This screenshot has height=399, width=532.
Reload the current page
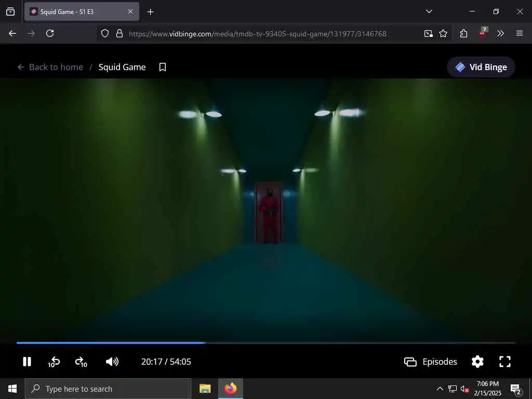click(x=50, y=33)
